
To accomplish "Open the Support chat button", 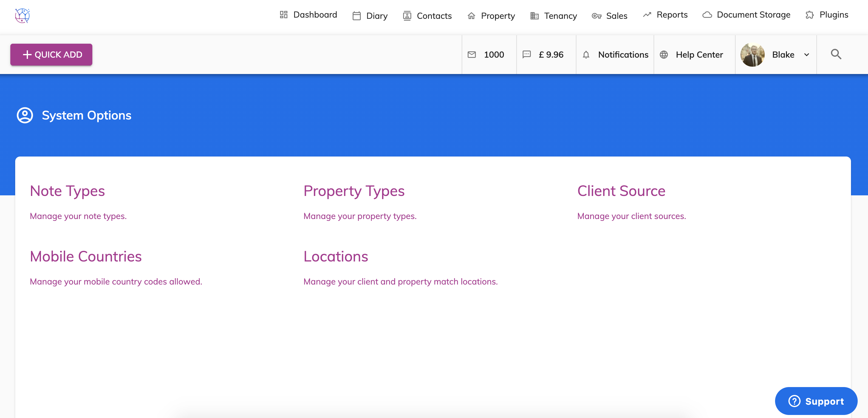I will point(816,401).
